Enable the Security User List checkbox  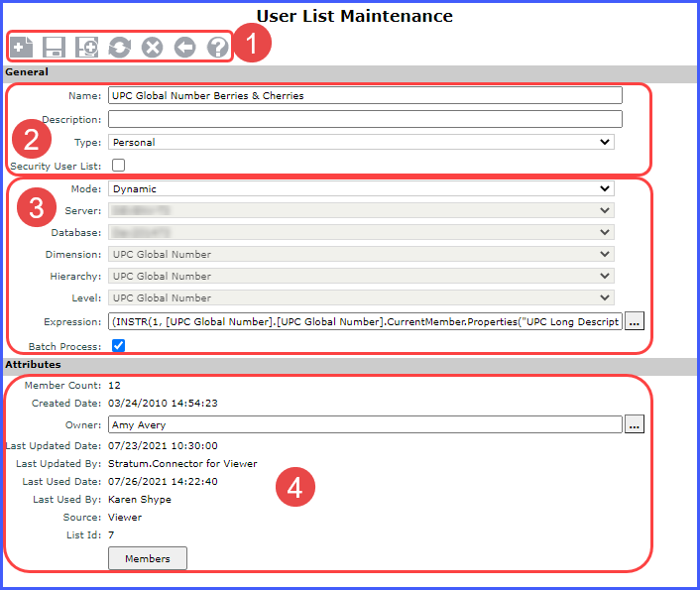(119, 166)
